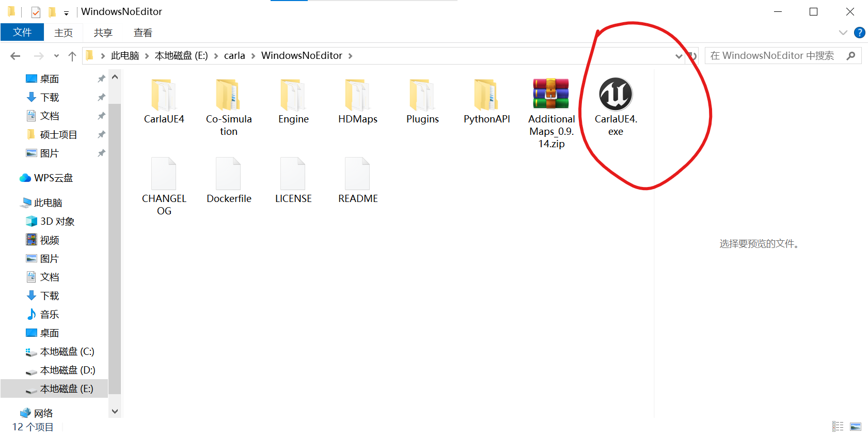
Task: Open address bar history dropdown
Action: click(x=678, y=56)
